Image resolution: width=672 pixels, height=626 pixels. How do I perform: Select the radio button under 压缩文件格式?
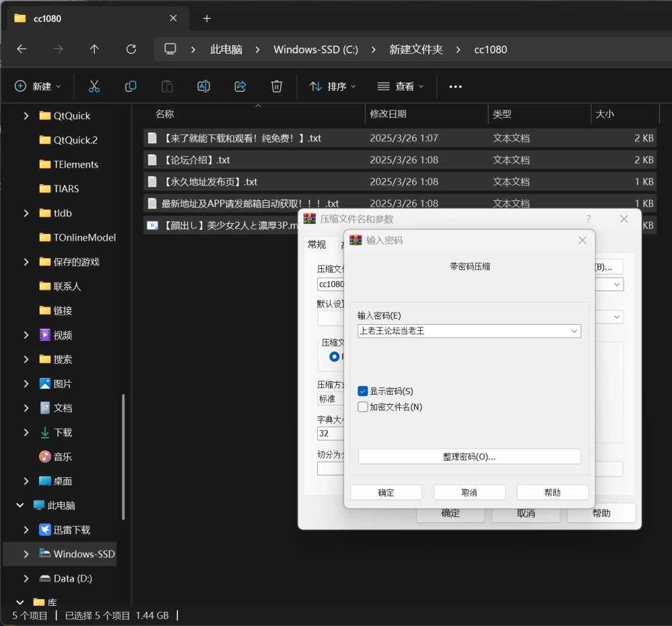(334, 356)
